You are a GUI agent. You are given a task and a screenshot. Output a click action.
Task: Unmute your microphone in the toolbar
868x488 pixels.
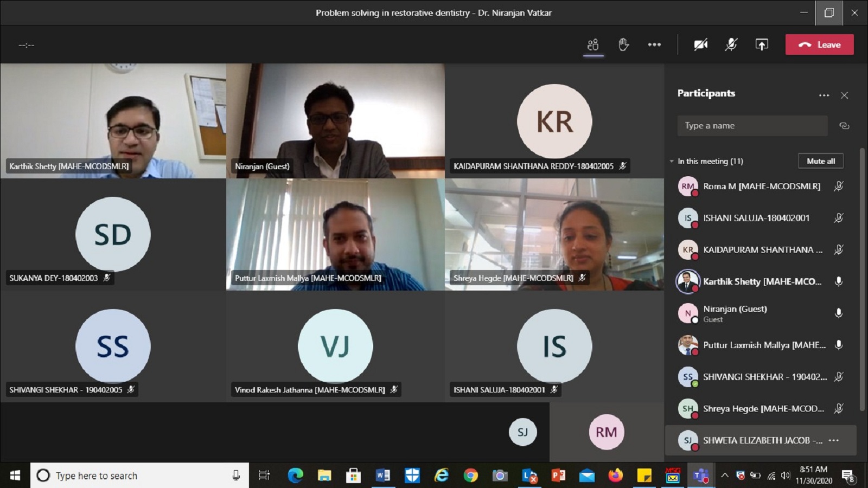731,45
